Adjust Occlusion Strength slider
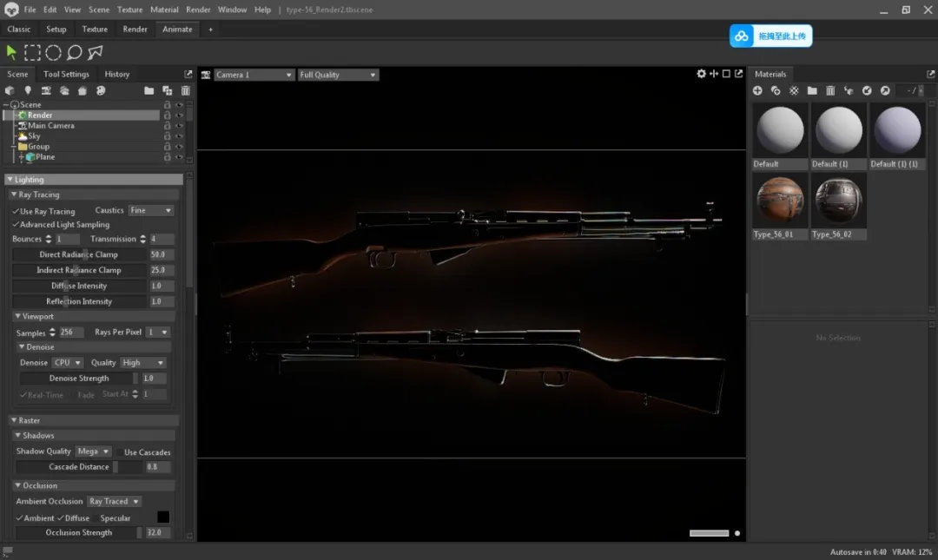Screen dimensions: 938x560 79,532
